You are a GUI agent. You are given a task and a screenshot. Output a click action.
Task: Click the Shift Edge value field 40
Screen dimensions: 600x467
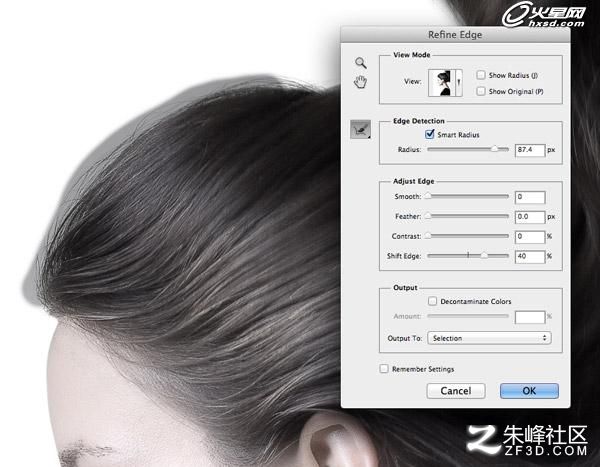point(530,257)
